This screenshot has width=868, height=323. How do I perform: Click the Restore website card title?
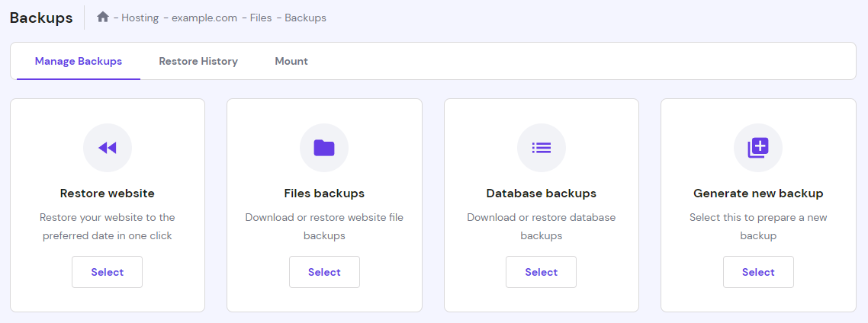click(x=108, y=193)
